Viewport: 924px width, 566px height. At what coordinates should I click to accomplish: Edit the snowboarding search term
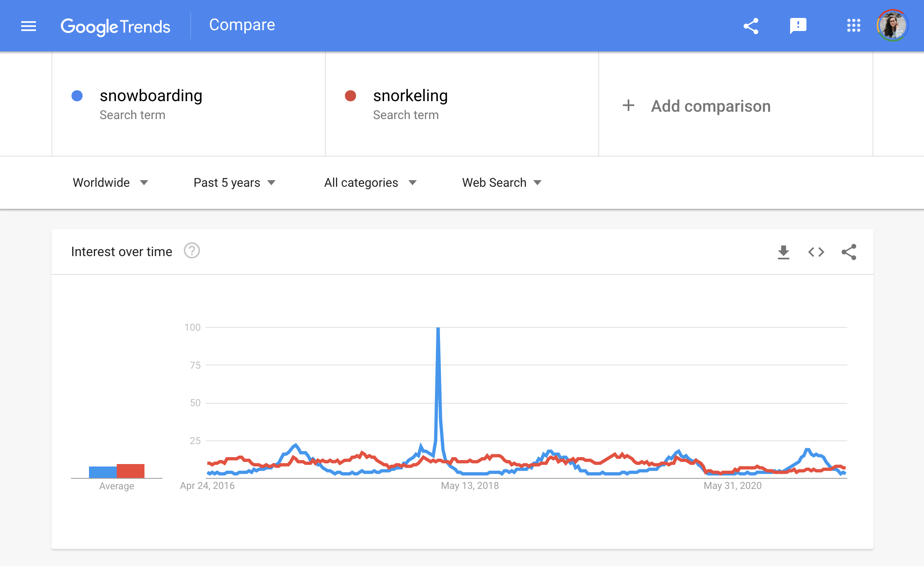coord(151,96)
